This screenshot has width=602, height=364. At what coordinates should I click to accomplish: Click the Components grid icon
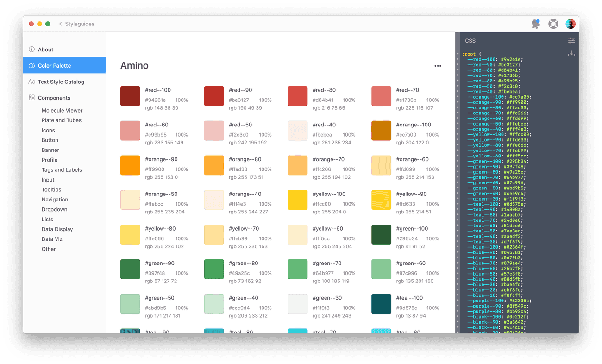pyautogui.click(x=31, y=98)
